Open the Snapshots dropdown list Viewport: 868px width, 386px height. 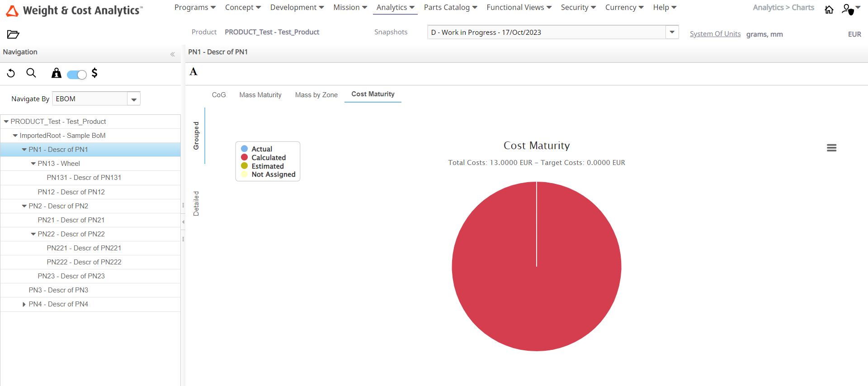[672, 32]
